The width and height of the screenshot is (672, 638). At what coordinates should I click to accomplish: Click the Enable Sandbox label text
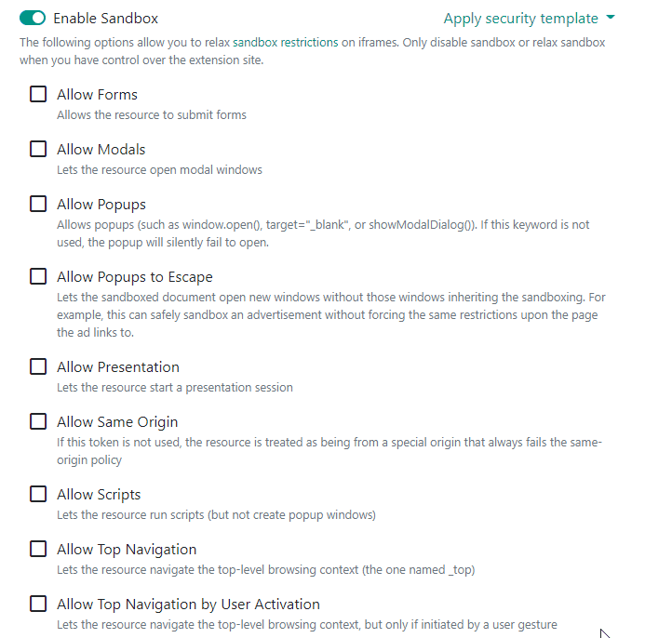pyautogui.click(x=105, y=19)
